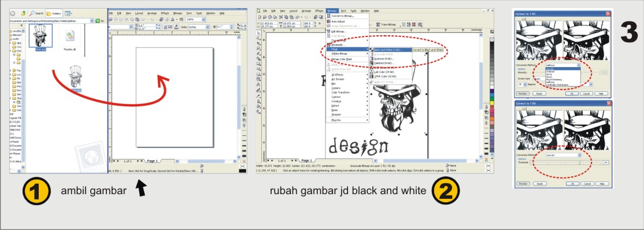
Task: Click the highlighted Bitmaps menu
Action: (x=332, y=10)
